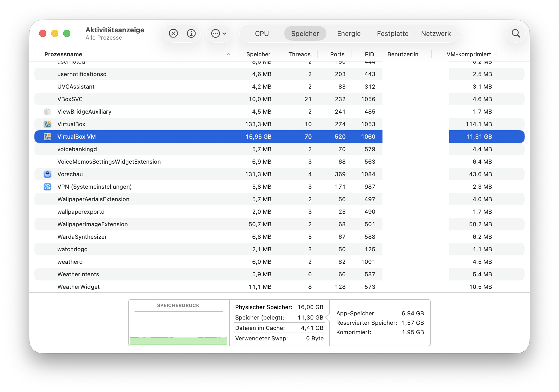Click the 16,95 GB memory value
This screenshot has width=559, height=392.
pos(258,137)
